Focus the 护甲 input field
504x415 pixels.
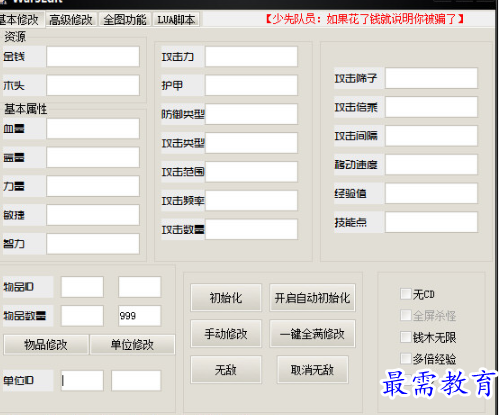251,85
